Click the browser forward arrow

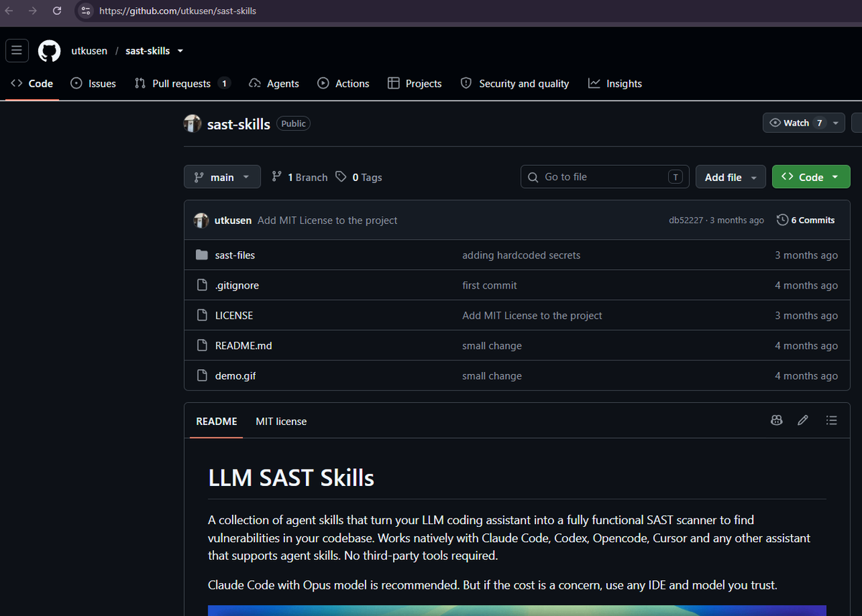coord(33,11)
